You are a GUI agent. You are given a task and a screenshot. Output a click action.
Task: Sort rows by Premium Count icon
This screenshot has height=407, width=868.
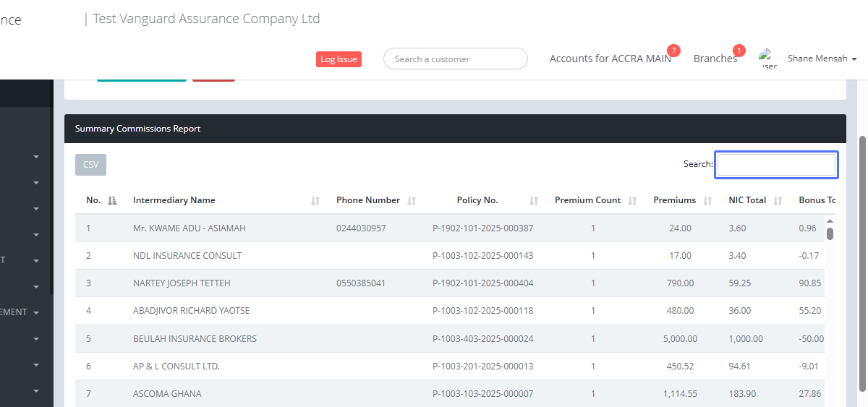click(x=632, y=201)
